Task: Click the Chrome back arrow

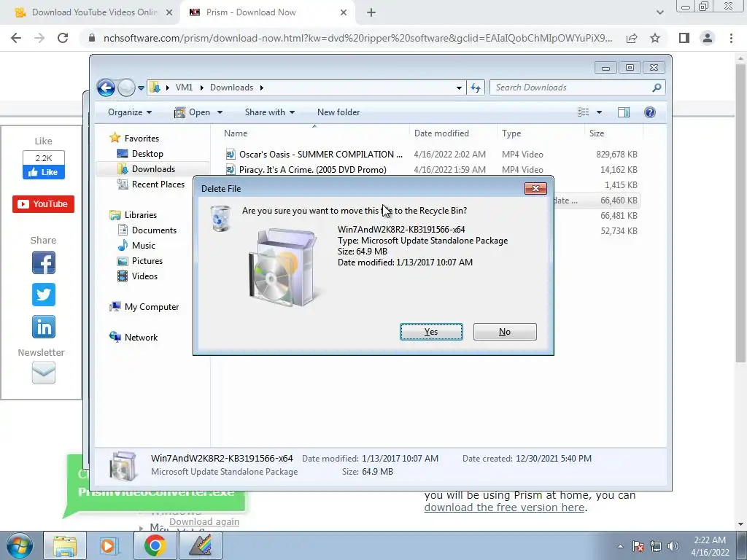Action: point(16,38)
